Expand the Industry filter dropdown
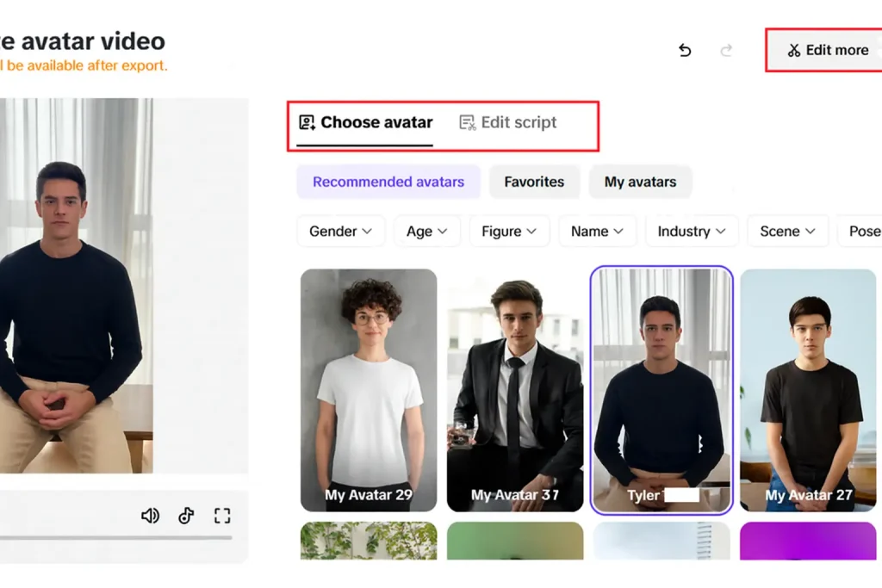The width and height of the screenshot is (882, 588). pyautogui.click(x=692, y=231)
